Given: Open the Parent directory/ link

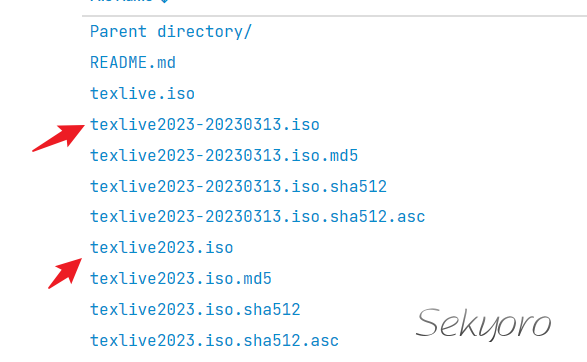Looking at the screenshot, I should pyautogui.click(x=171, y=32).
